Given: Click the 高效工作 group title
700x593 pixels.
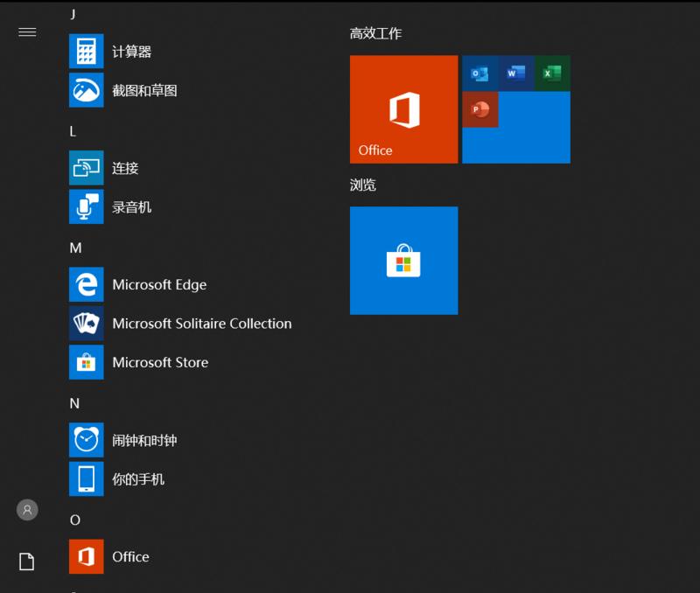Looking at the screenshot, I should [x=375, y=33].
